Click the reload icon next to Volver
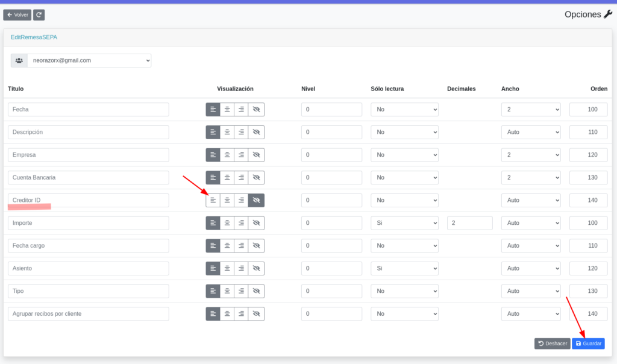 pyautogui.click(x=39, y=14)
